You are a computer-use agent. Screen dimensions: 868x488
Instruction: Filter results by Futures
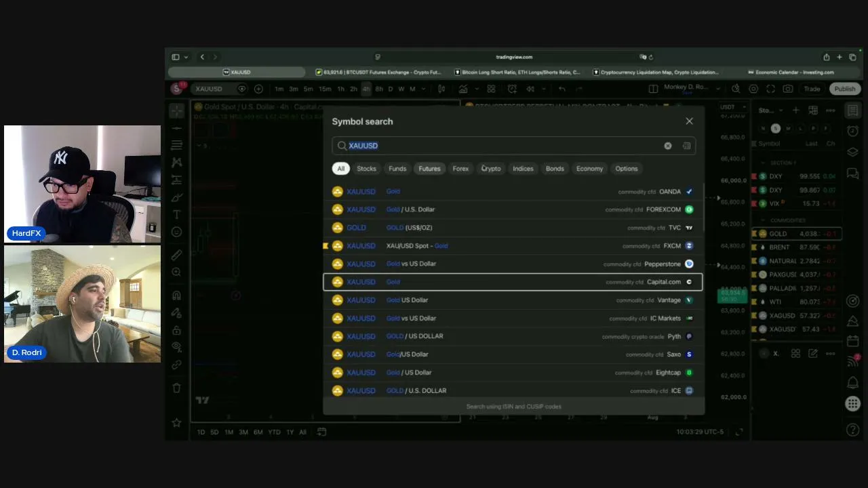(x=429, y=169)
